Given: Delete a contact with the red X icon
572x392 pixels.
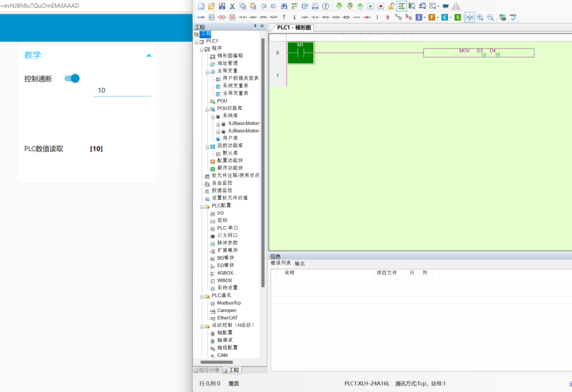Looking at the screenshot, I should pyautogui.click(x=222, y=17).
